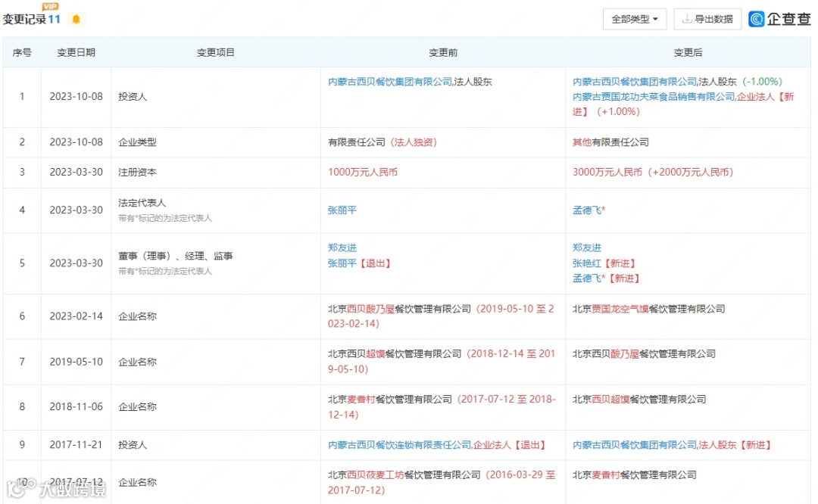The width and height of the screenshot is (818, 504).
Task: Click 北京西贝莜麦工坊餐饮管理有限公司 in row 10
Action: (404, 475)
